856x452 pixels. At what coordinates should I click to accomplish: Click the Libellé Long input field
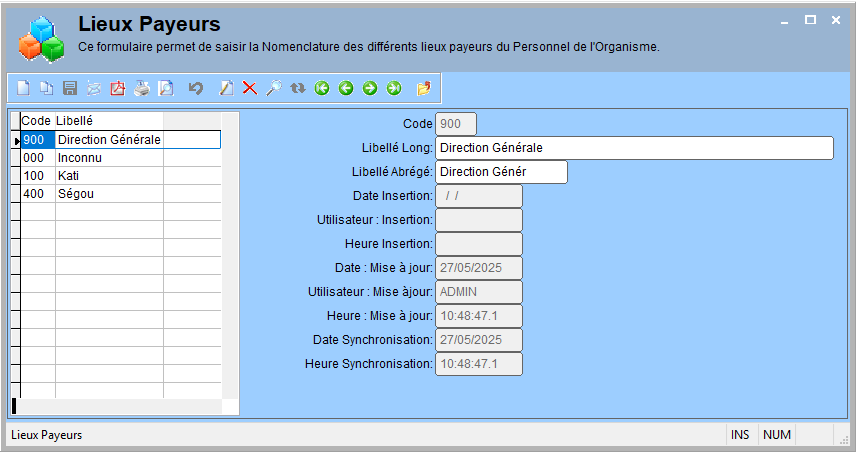[634, 148]
